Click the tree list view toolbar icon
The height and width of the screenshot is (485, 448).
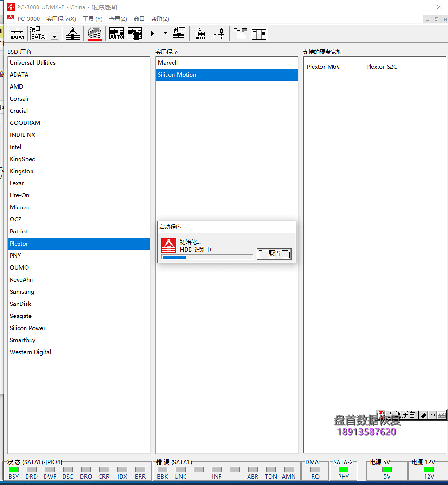240,33
